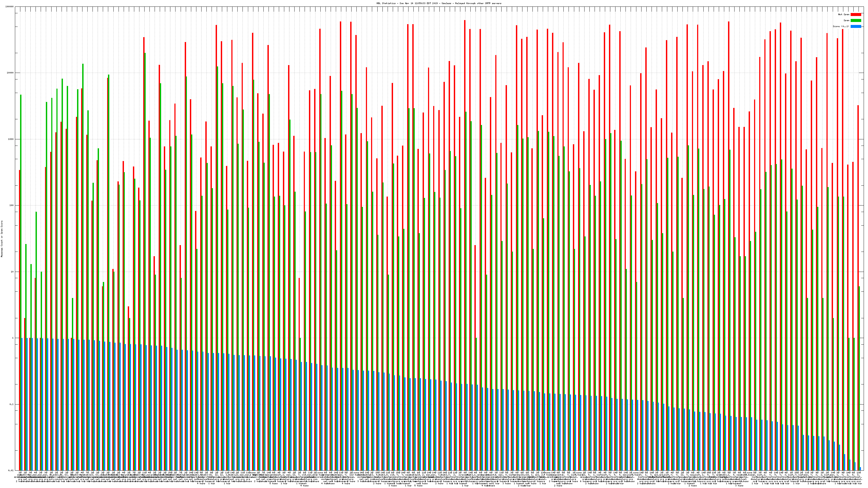The width and height of the screenshot is (868, 488).
Task: Click the red Not Spam legend swatch
Action: (856, 14)
